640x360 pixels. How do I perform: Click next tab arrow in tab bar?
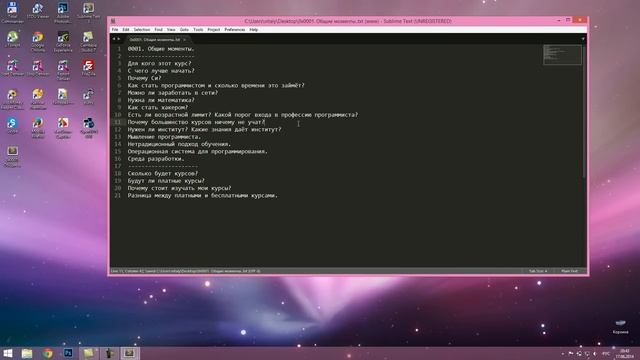coord(118,39)
